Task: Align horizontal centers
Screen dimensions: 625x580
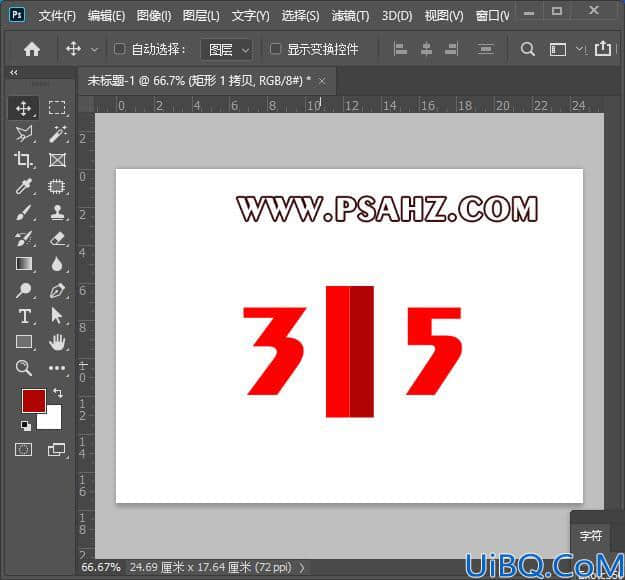Action: [x=426, y=49]
